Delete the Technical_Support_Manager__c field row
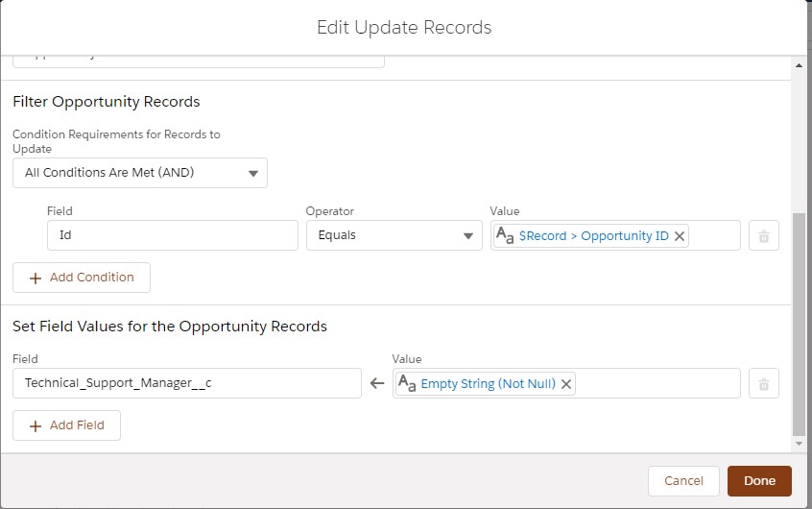The height and width of the screenshot is (509, 812). pyautogui.click(x=764, y=384)
